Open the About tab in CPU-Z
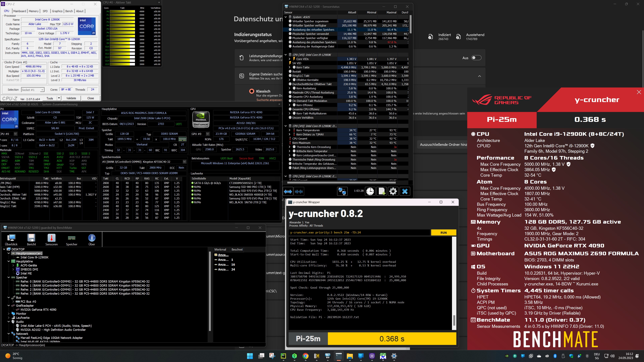The height and width of the screenshot is (362, 644). tap(80, 11)
